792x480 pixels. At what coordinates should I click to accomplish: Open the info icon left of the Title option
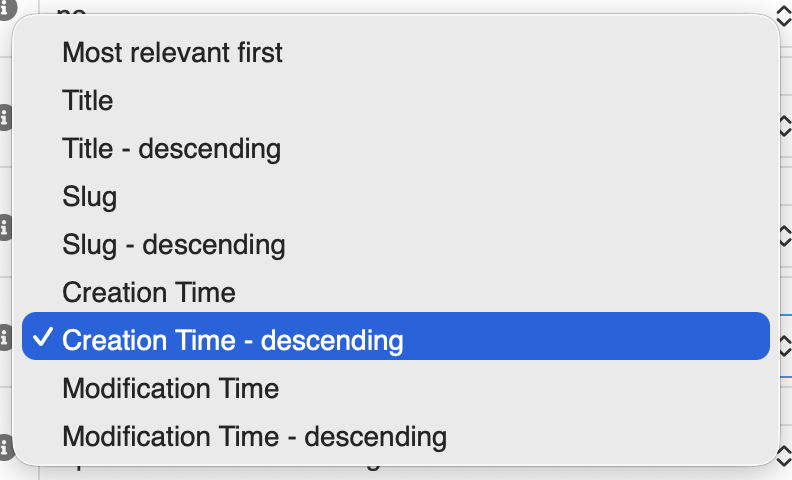(5, 118)
